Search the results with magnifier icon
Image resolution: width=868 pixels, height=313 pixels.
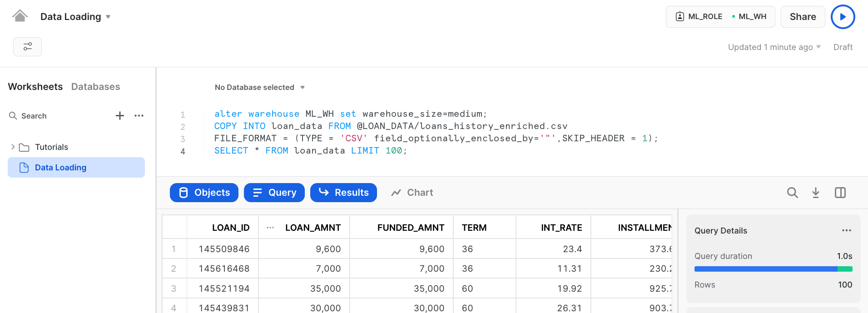(x=792, y=193)
